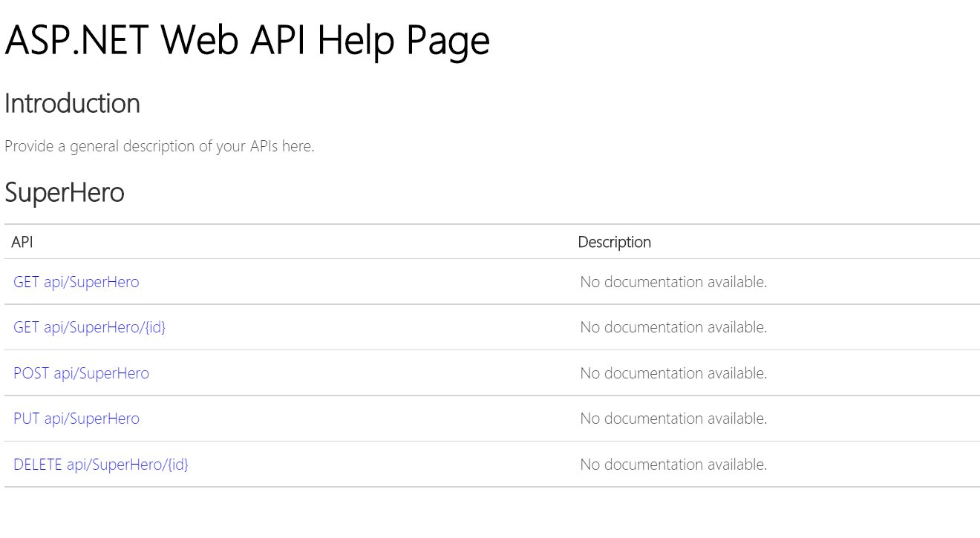Viewport: 980px width, 538px height.
Task: Click the description text for GET api/SuperHero
Action: point(673,282)
